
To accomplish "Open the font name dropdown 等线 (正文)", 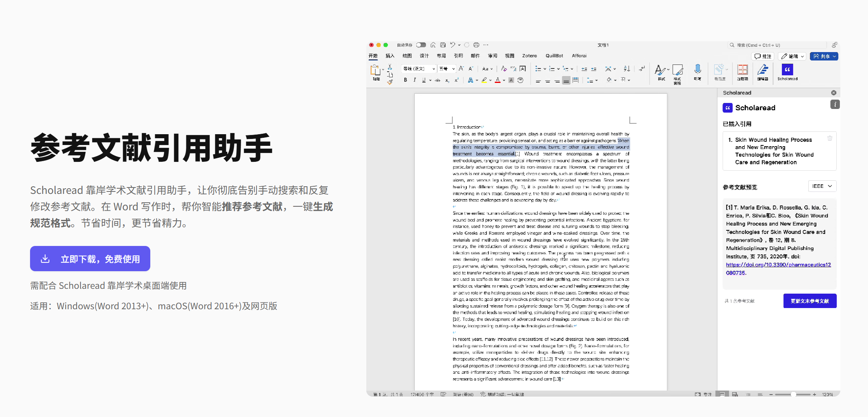I will [x=419, y=68].
